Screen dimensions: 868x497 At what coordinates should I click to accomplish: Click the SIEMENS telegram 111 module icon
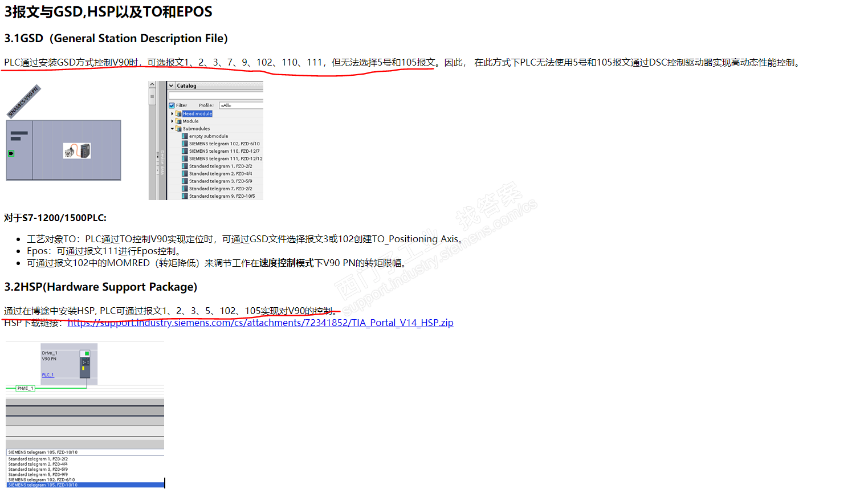click(x=185, y=158)
